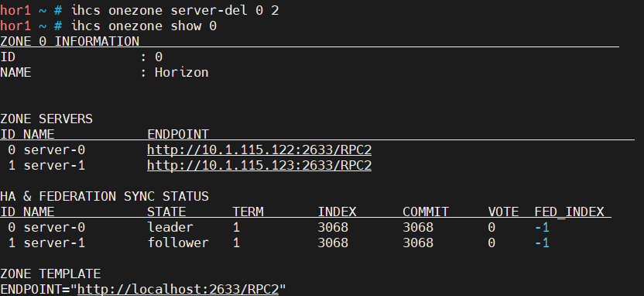This screenshot has width=644, height=296.
Task: Select the Horizon zone name value
Action: point(182,72)
